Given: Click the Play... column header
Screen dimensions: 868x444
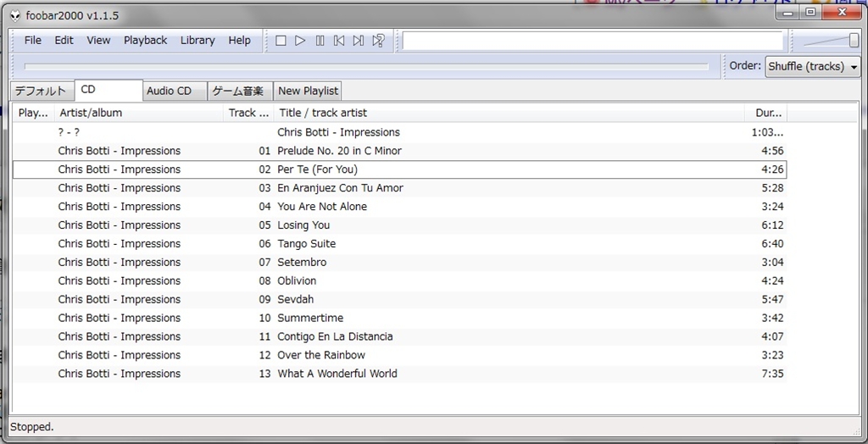Looking at the screenshot, I should [33, 113].
